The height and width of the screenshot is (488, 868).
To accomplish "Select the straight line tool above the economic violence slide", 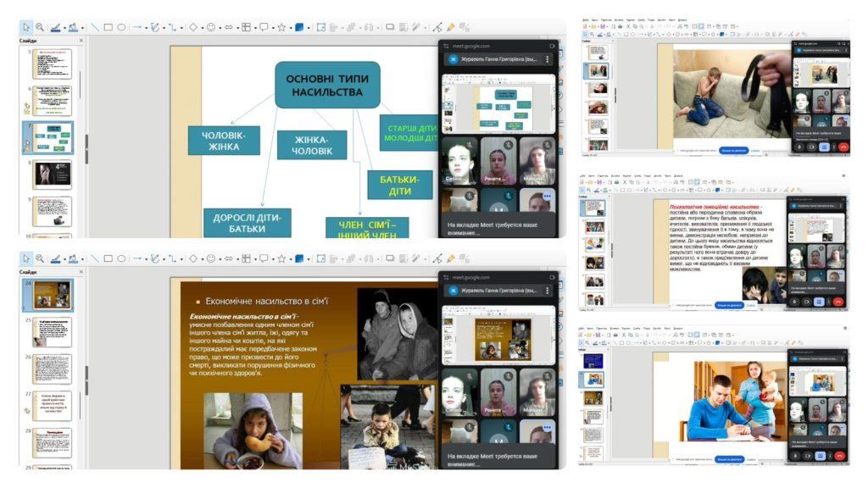I will (94, 259).
